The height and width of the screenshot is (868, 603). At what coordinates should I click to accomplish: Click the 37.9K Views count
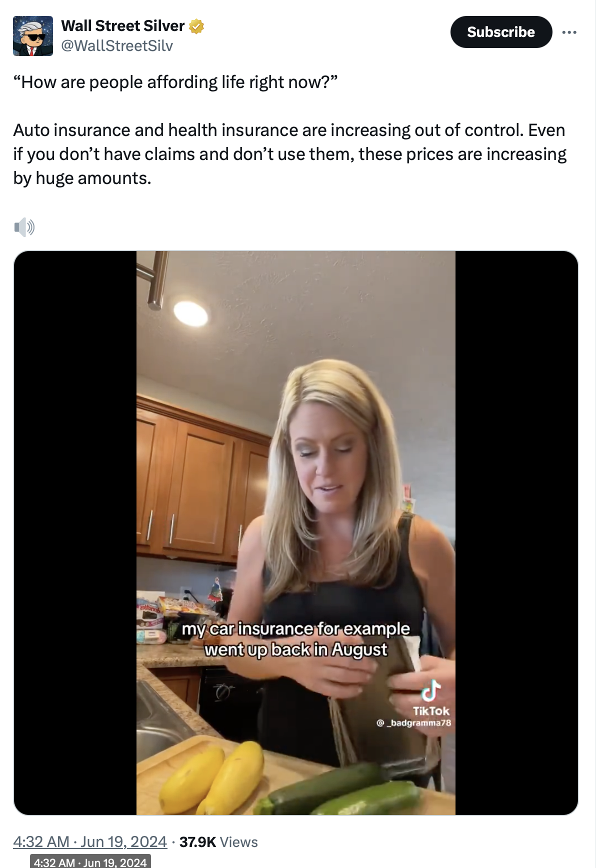218,842
